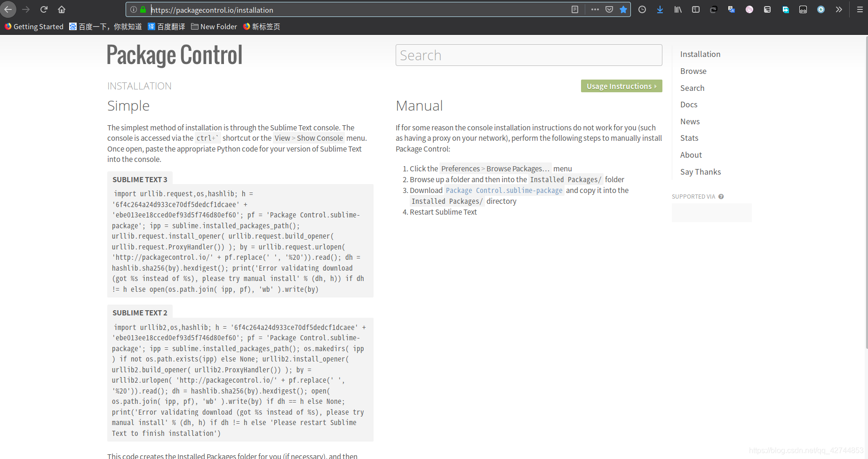Open News in the site menu
This screenshot has height=459, width=868.
pos(690,121)
